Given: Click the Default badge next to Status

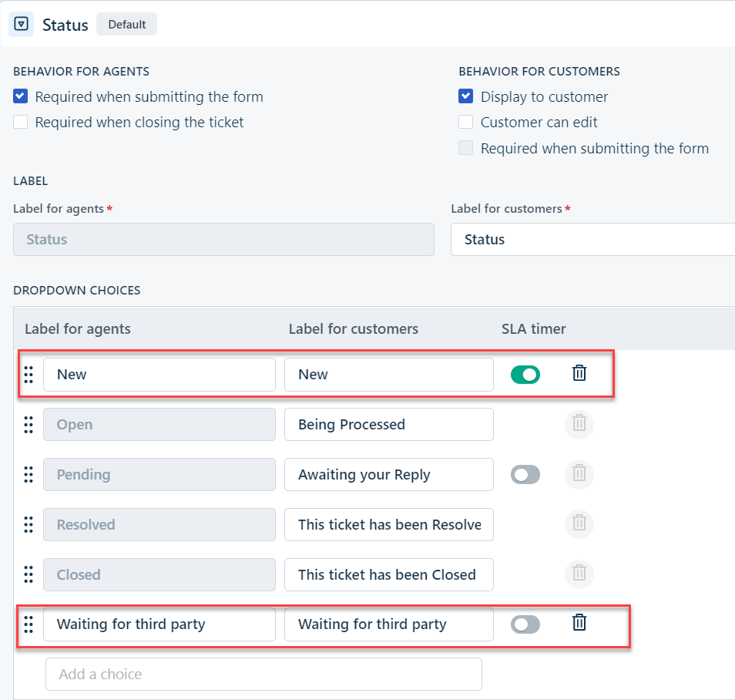Looking at the screenshot, I should coord(126,25).
